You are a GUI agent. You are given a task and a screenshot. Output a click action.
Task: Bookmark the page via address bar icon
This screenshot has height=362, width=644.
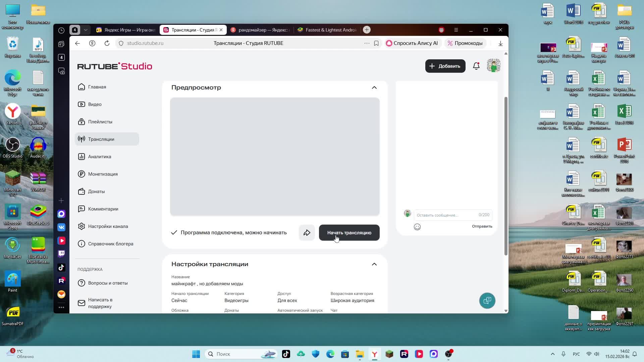[x=376, y=43]
